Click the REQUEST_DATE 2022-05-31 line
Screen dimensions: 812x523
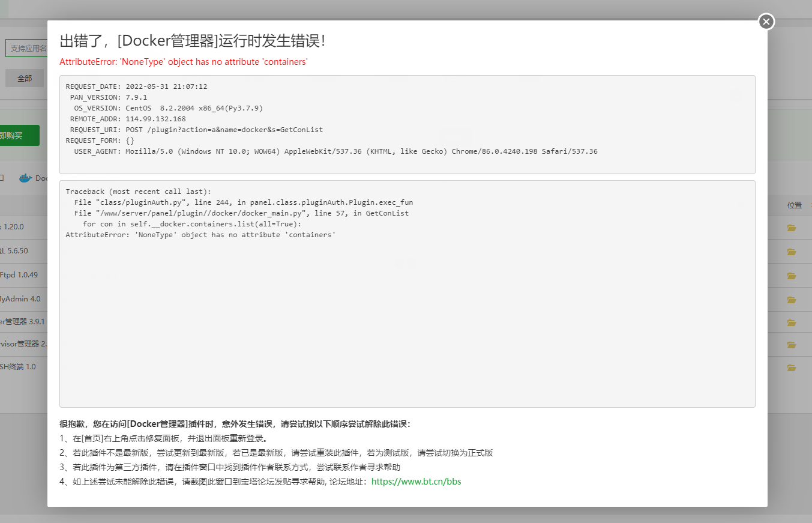point(136,86)
